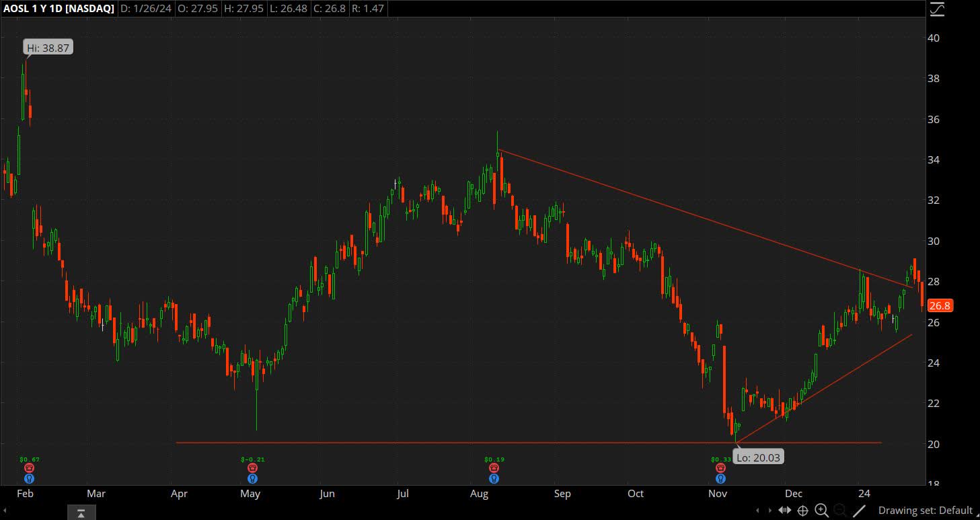Select the crosshair tool in bottom toolbar
The height and width of the screenshot is (520, 980).
(x=803, y=511)
